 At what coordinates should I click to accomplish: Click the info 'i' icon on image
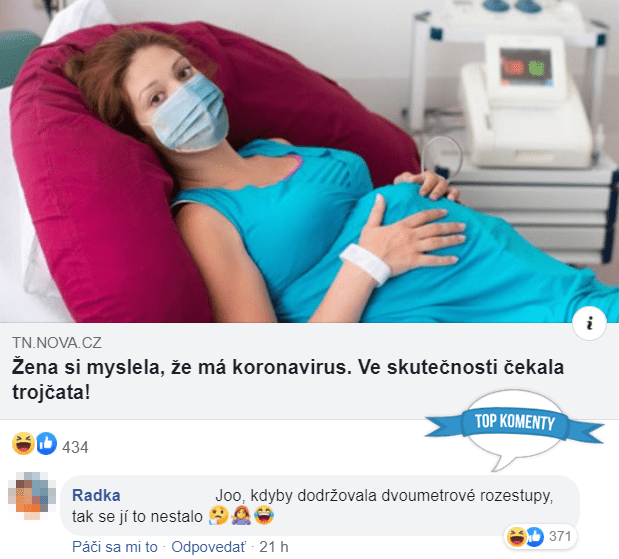589,323
